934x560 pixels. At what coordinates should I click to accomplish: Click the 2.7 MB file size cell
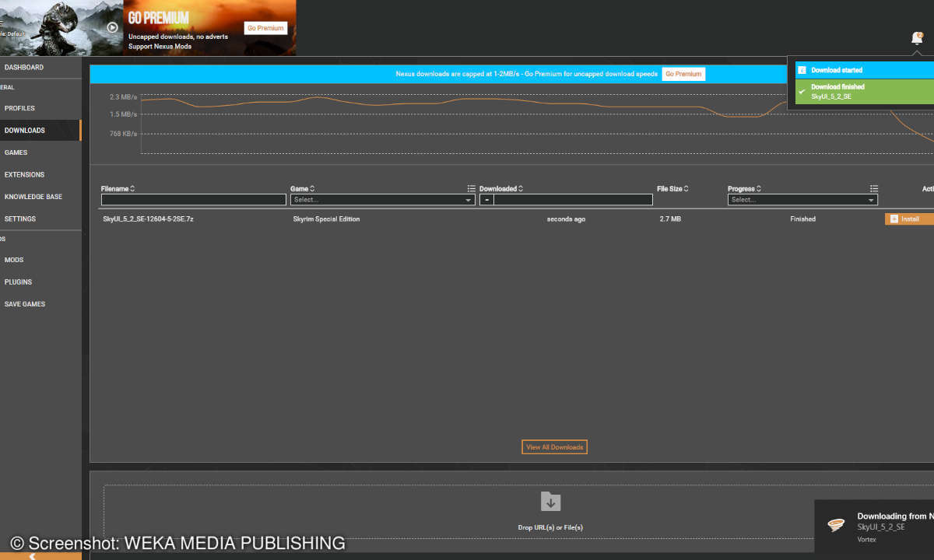(x=670, y=219)
